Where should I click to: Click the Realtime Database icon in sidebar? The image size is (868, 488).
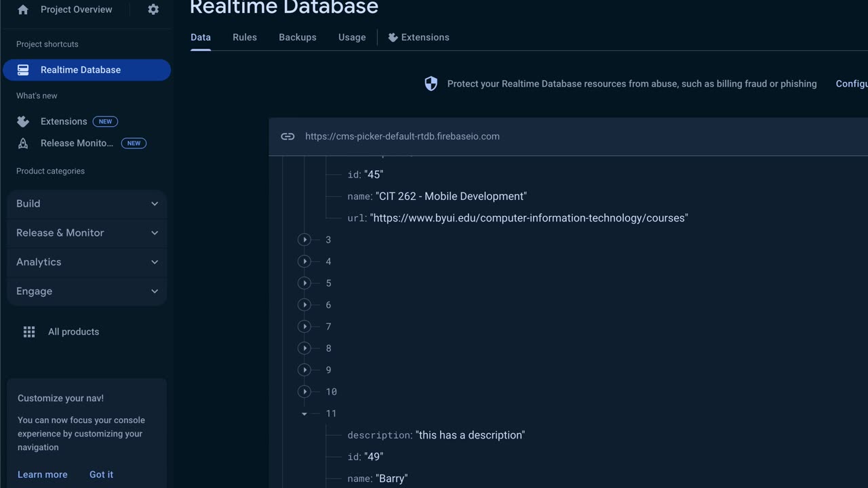[x=23, y=70]
